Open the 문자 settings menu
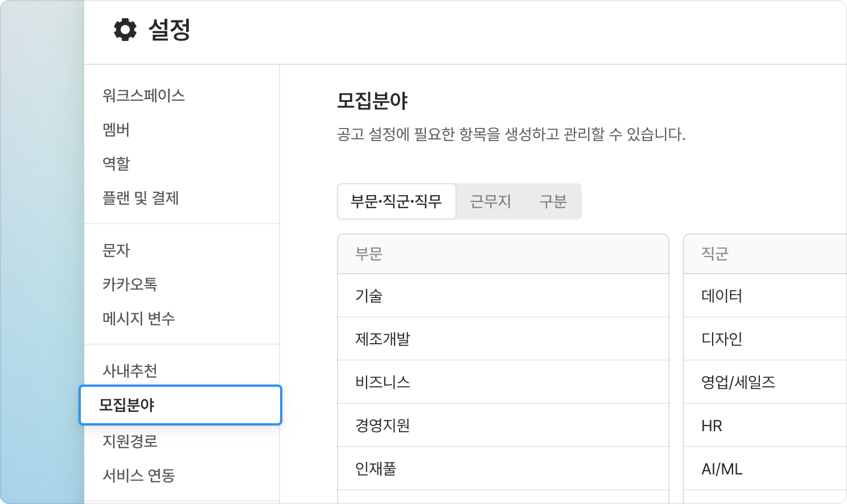This screenshot has width=847, height=504. [116, 250]
